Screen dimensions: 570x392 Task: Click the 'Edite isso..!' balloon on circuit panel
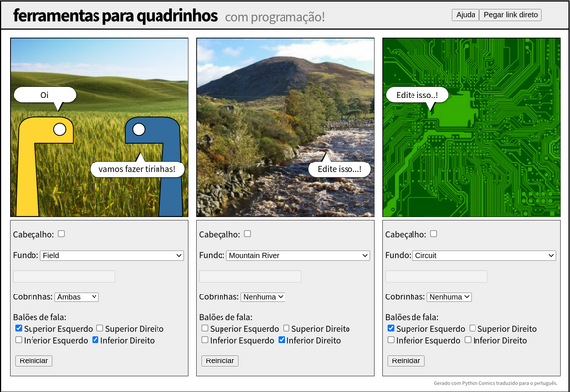pos(417,95)
